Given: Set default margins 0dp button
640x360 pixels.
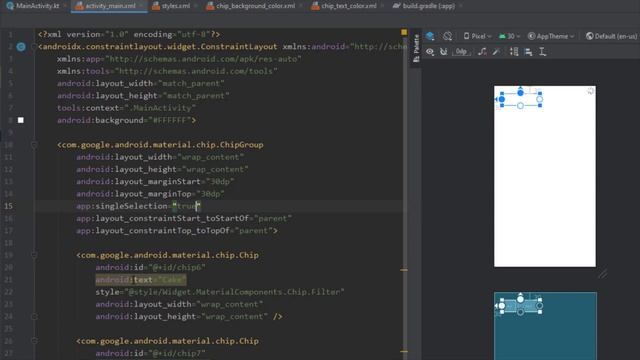Looking at the screenshot, I should 461,52.
